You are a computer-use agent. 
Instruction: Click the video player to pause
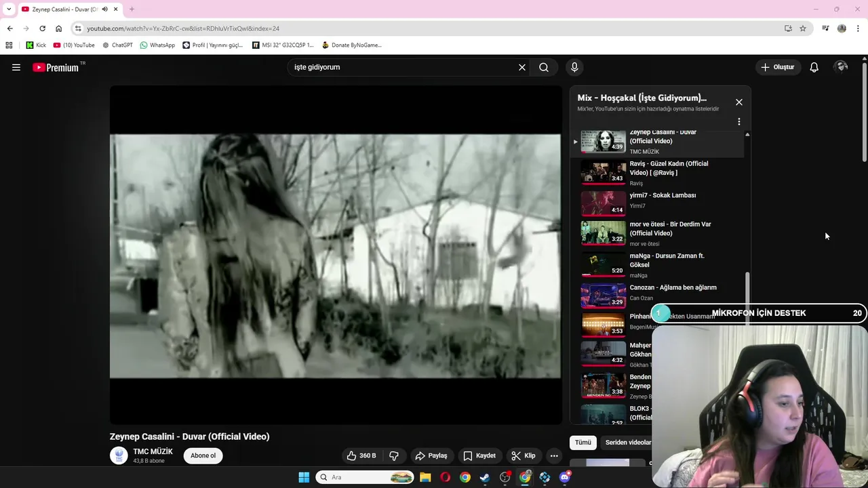click(336, 255)
